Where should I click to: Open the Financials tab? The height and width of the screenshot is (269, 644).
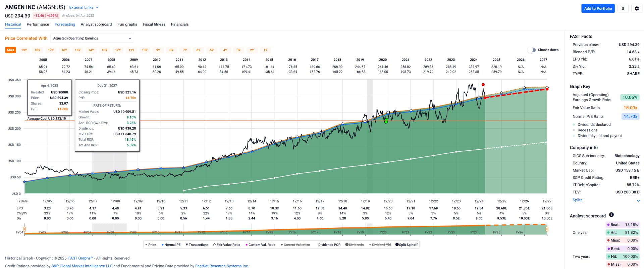180,24
